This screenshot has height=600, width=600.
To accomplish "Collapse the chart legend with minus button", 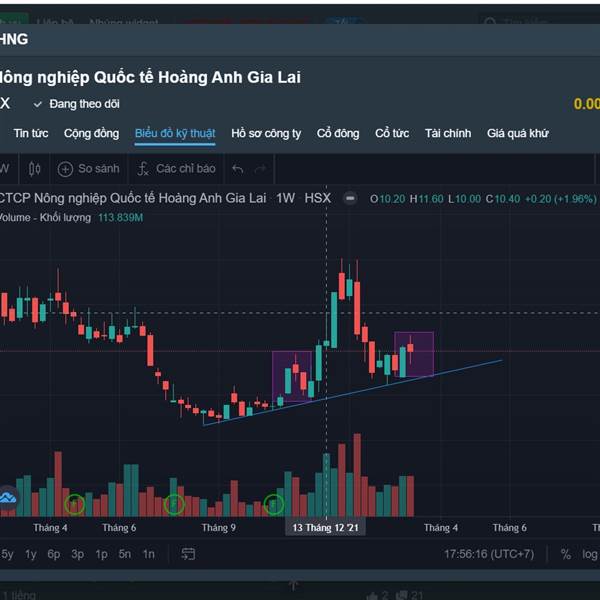I will [x=350, y=199].
